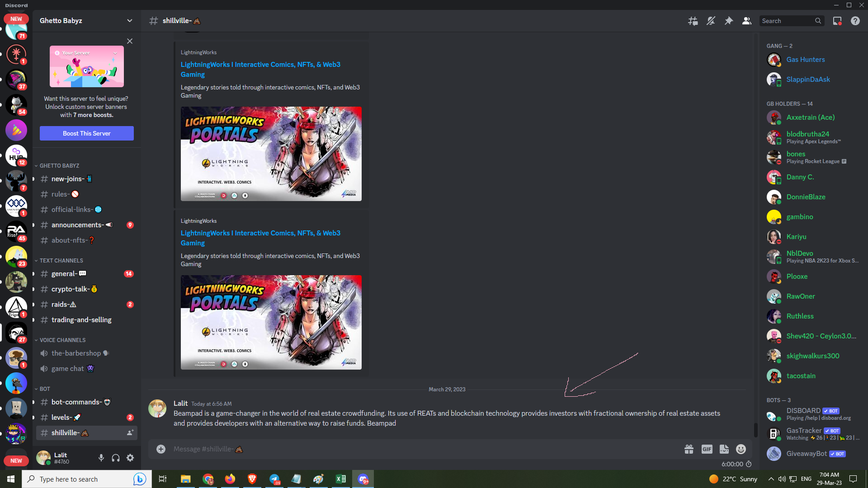Open the GIF picker
868x488 pixels.
707,449
